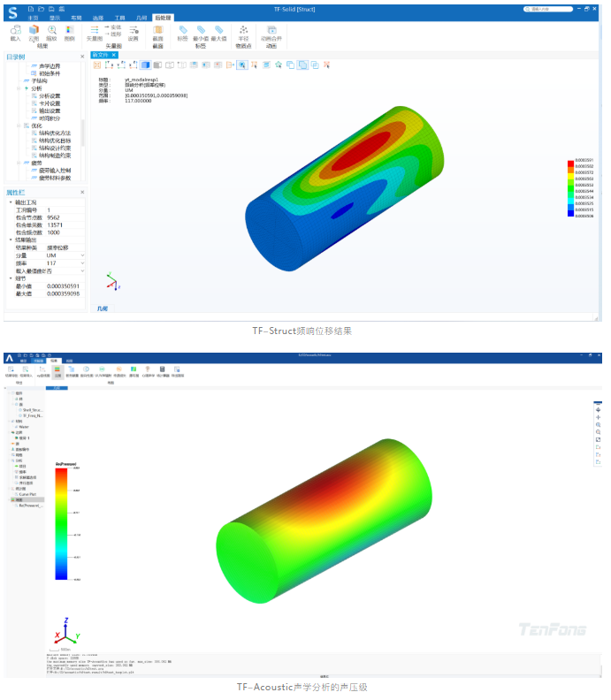Screen dimensions: 611x700
Task: Open the 载入最值 dropdown
Action: coord(82,271)
